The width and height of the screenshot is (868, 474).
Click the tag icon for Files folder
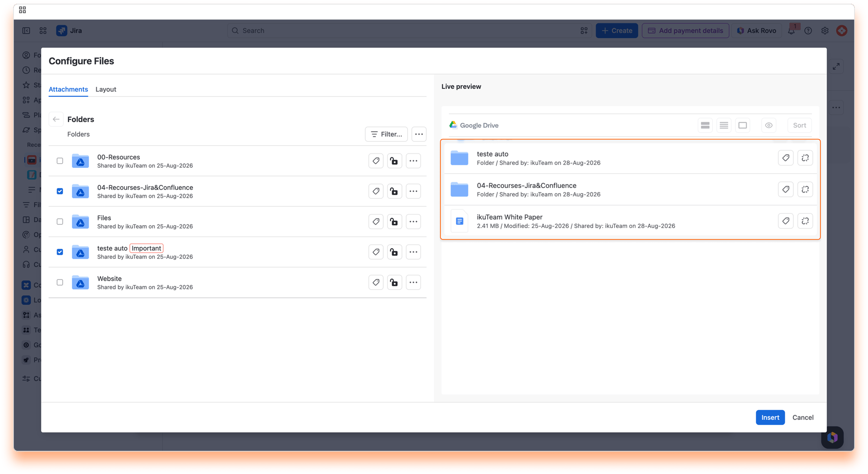376,222
